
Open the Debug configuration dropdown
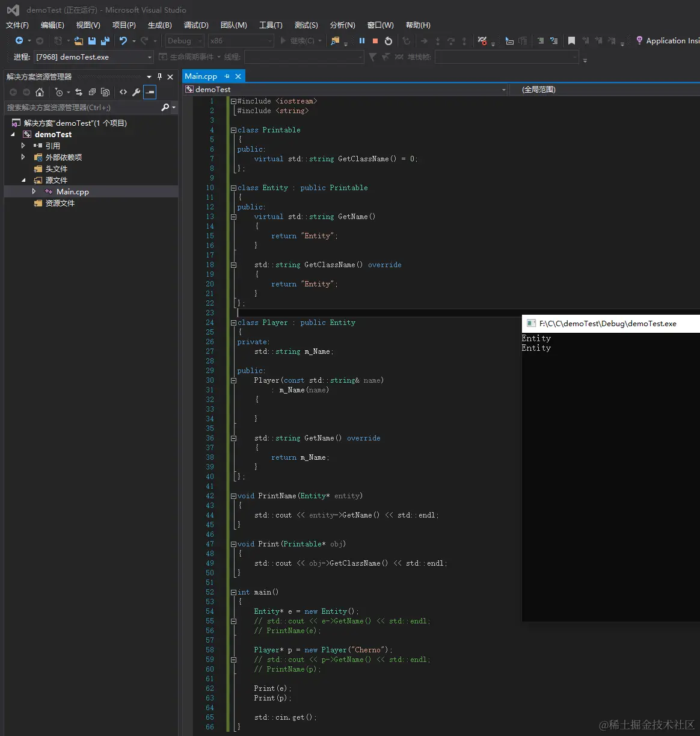(x=185, y=41)
